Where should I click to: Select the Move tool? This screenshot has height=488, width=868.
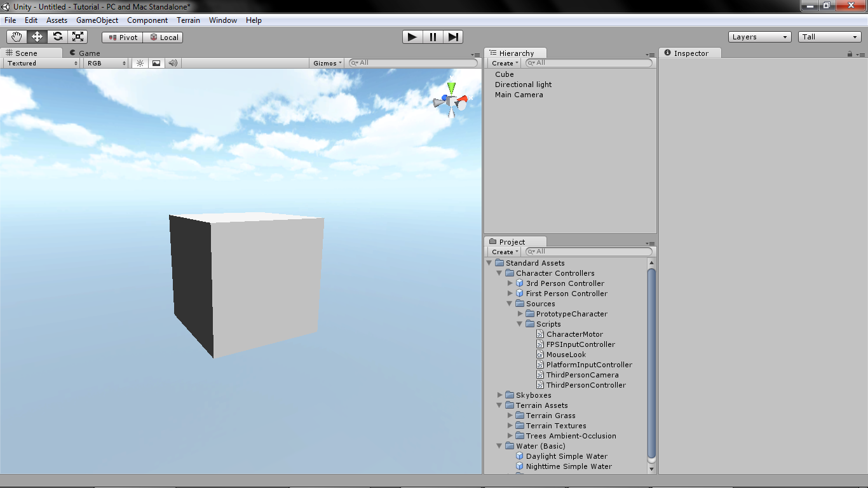click(x=37, y=36)
